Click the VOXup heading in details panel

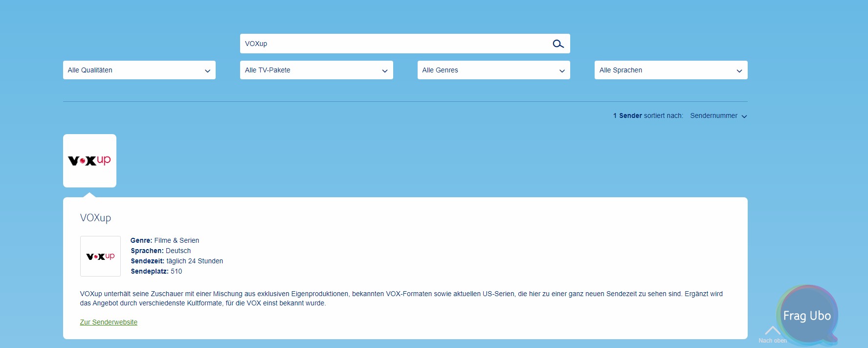95,218
